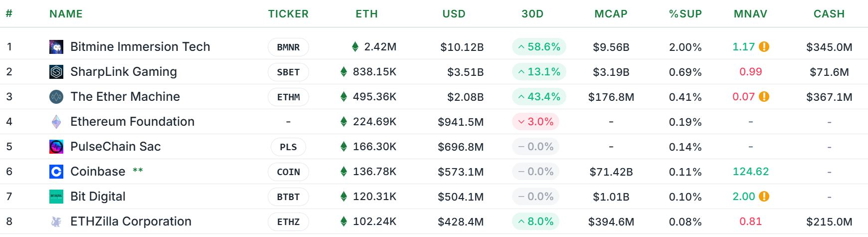Open the Coinbase name link

(98, 172)
